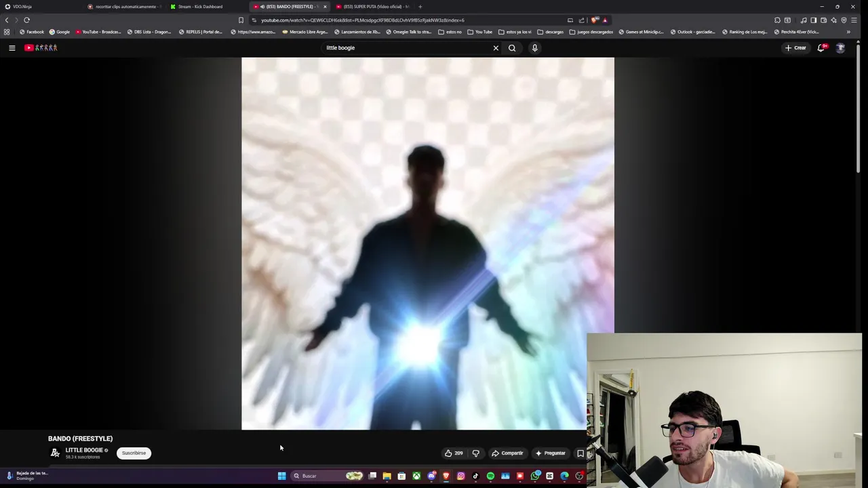Clear the 'little boogie' search text
The width and height of the screenshot is (868, 488).
tap(496, 47)
